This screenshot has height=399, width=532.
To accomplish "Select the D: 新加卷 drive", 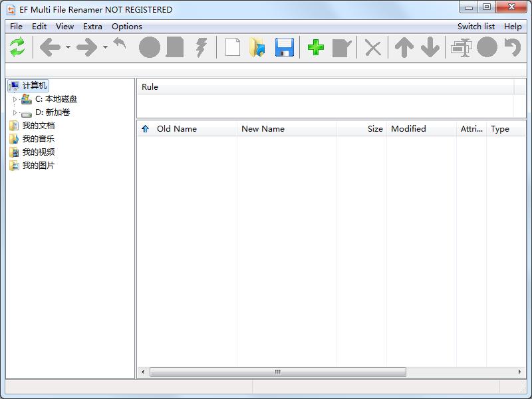I will click(53, 112).
